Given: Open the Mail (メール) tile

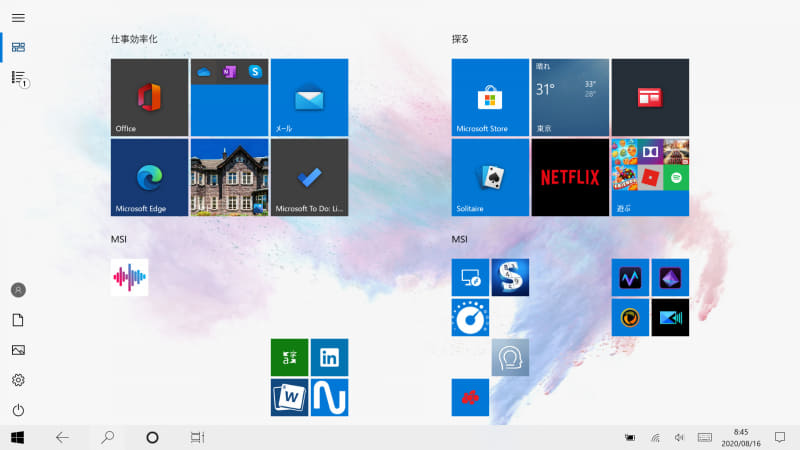Looking at the screenshot, I should click(x=309, y=97).
